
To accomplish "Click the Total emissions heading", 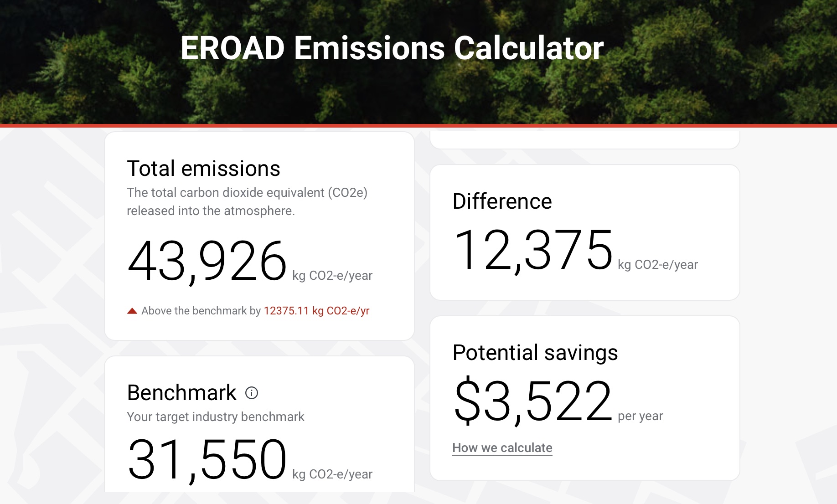I will click(x=204, y=168).
